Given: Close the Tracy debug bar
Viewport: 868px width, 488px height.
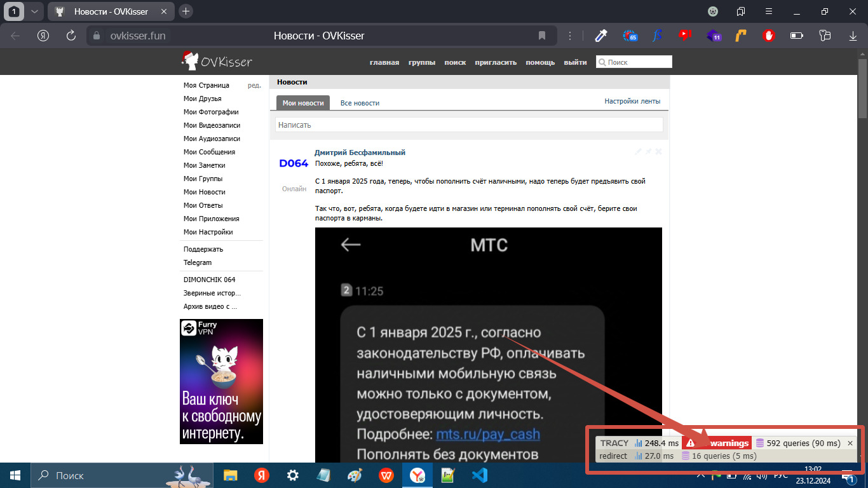Looking at the screenshot, I should [850, 443].
